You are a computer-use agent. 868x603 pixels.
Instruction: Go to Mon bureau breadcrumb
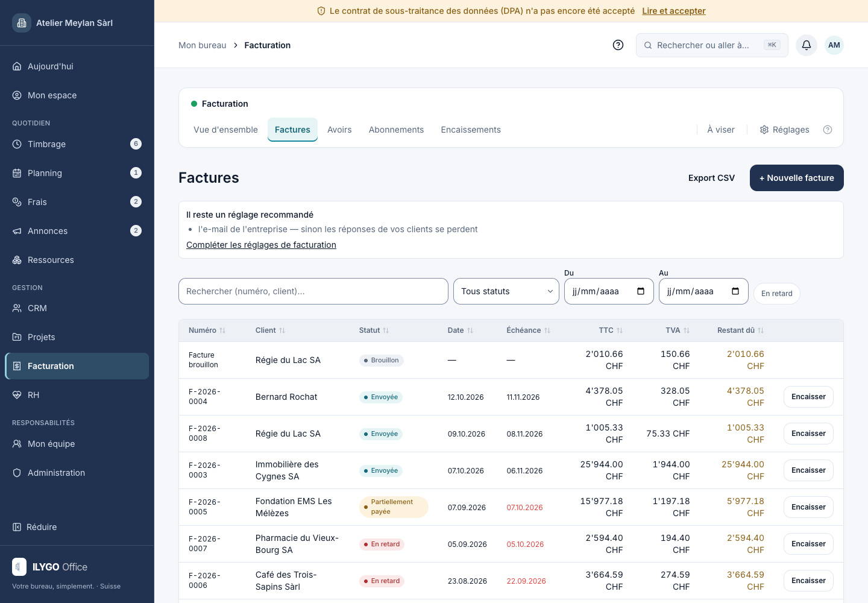point(203,45)
